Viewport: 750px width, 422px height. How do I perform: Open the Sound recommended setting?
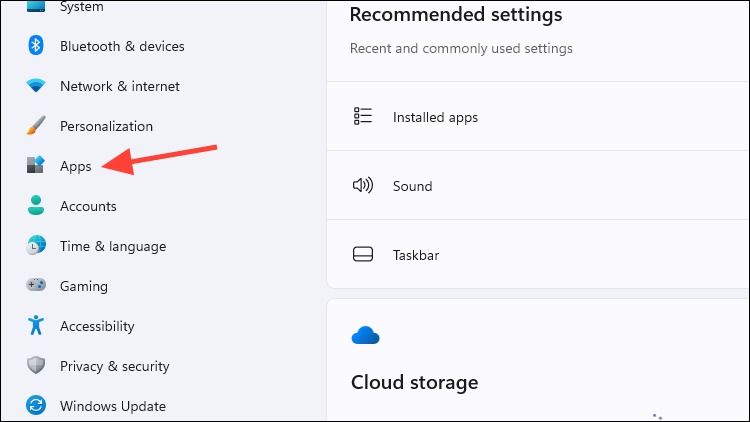tap(538, 186)
